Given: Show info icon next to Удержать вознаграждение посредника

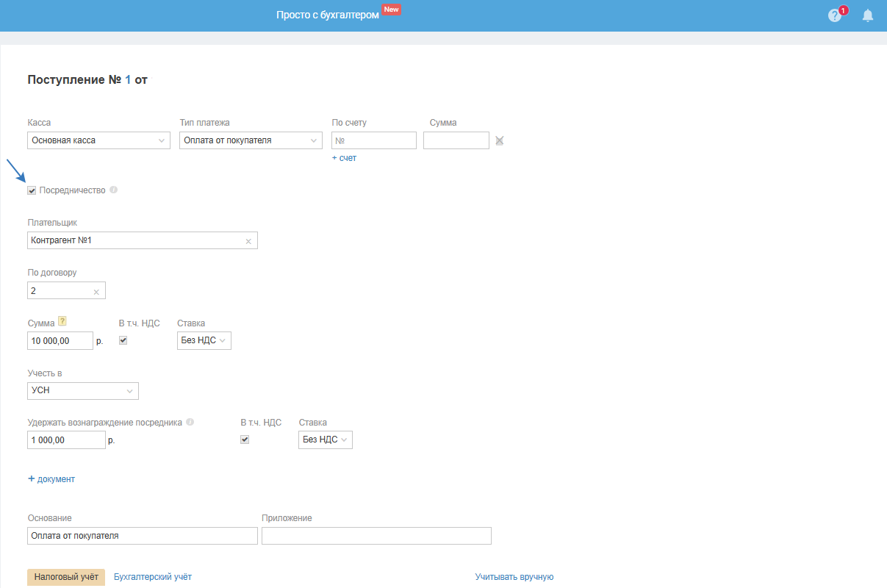Looking at the screenshot, I should [190, 422].
